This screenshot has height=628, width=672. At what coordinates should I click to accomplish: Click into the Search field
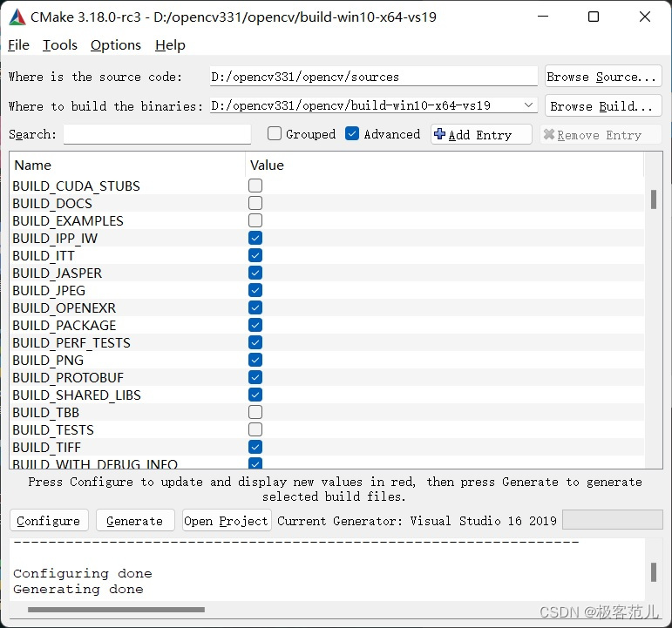[157, 134]
